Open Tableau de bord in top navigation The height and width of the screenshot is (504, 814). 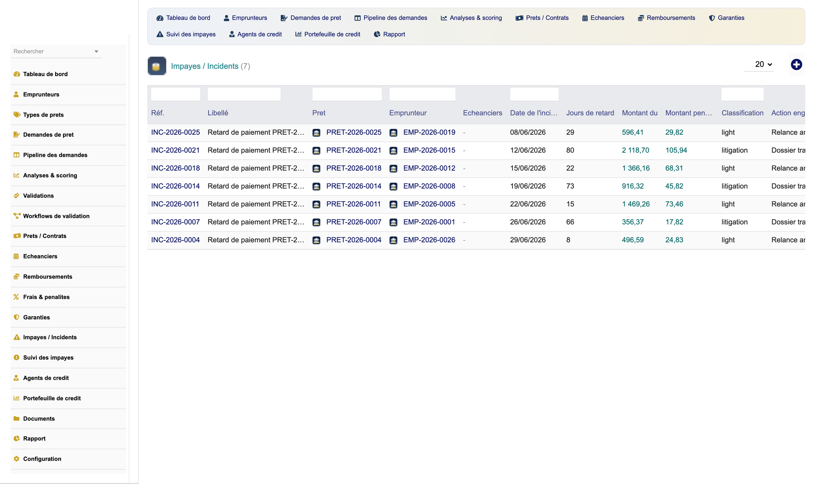pyautogui.click(x=183, y=18)
